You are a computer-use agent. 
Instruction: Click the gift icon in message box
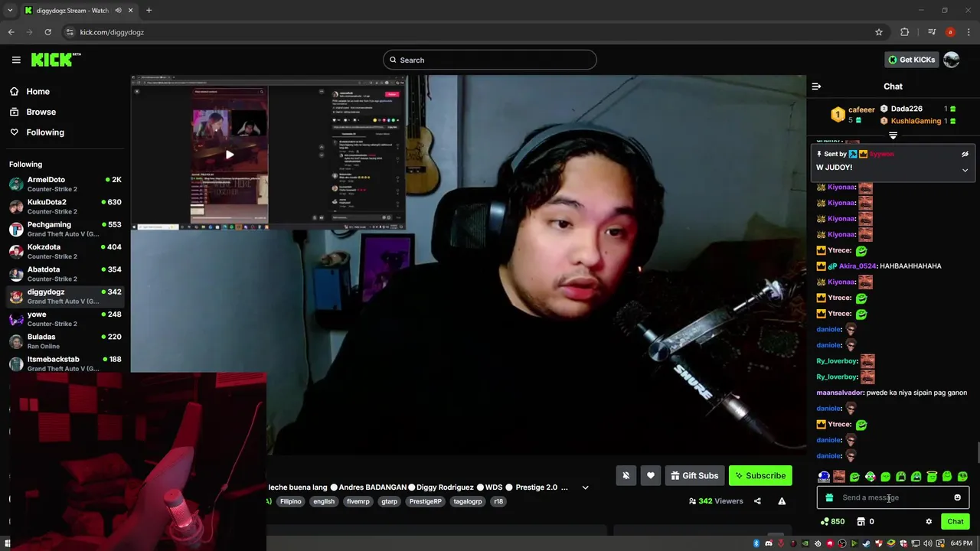click(829, 497)
